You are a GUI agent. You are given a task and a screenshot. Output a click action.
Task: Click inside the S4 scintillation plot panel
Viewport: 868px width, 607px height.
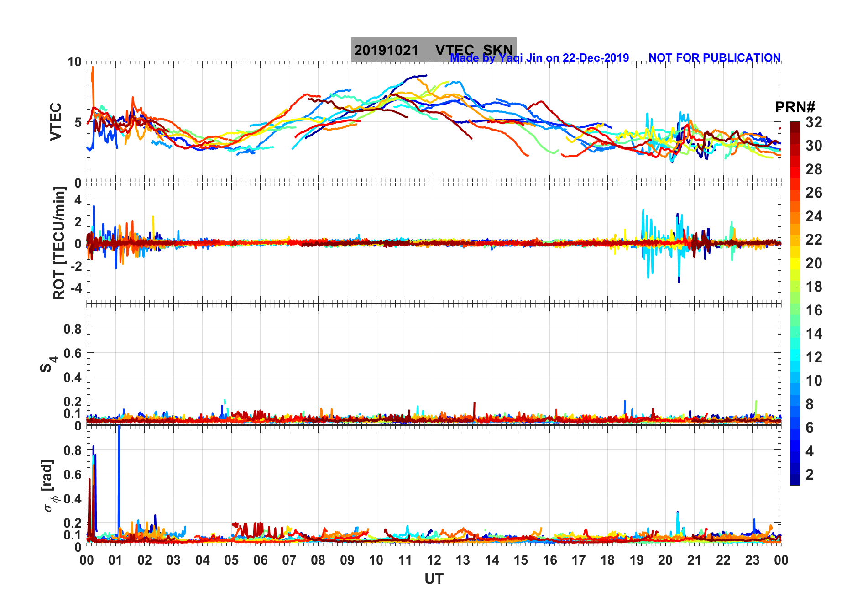coord(434,365)
